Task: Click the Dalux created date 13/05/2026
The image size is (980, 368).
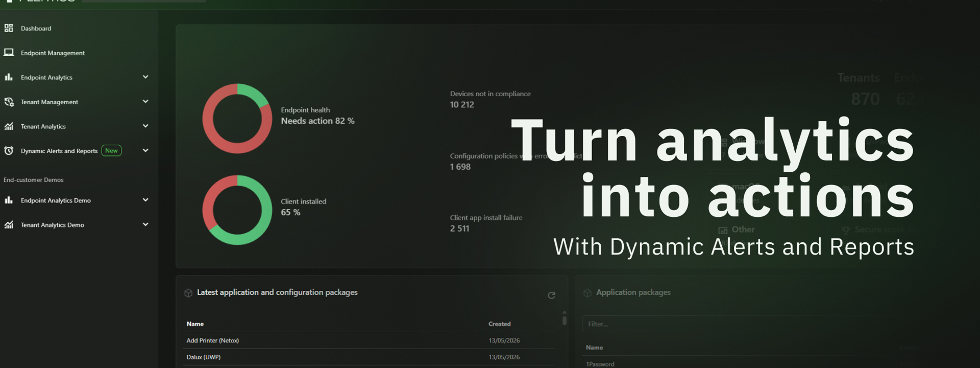Action: point(504,357)
